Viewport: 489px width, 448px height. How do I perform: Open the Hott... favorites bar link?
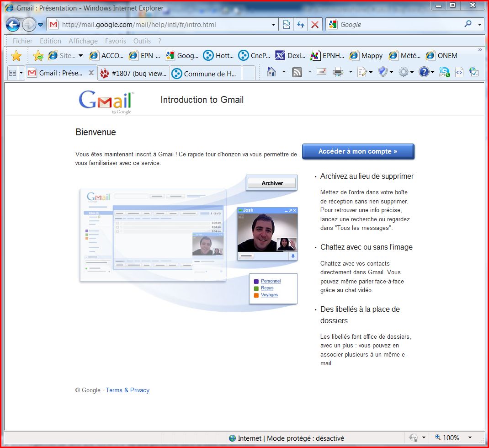coord(218,56)
